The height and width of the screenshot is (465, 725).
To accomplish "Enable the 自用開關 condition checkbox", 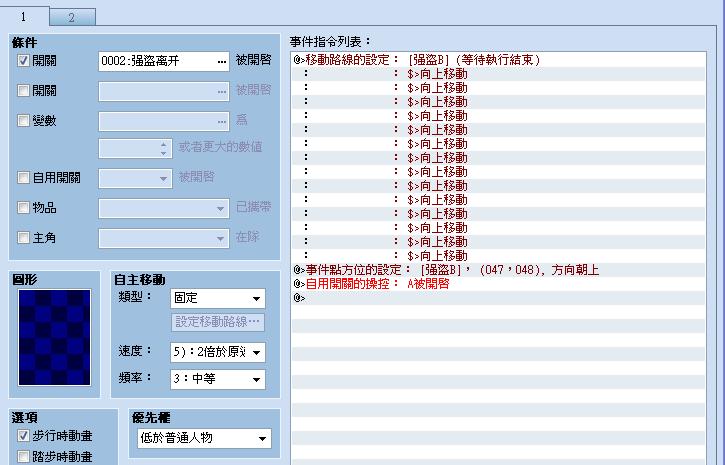I will (23, 177).
